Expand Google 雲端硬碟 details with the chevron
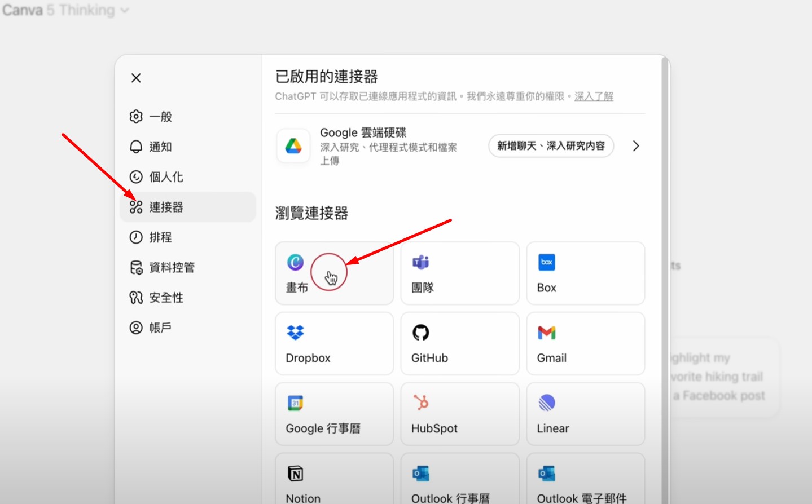 (636, 146)
